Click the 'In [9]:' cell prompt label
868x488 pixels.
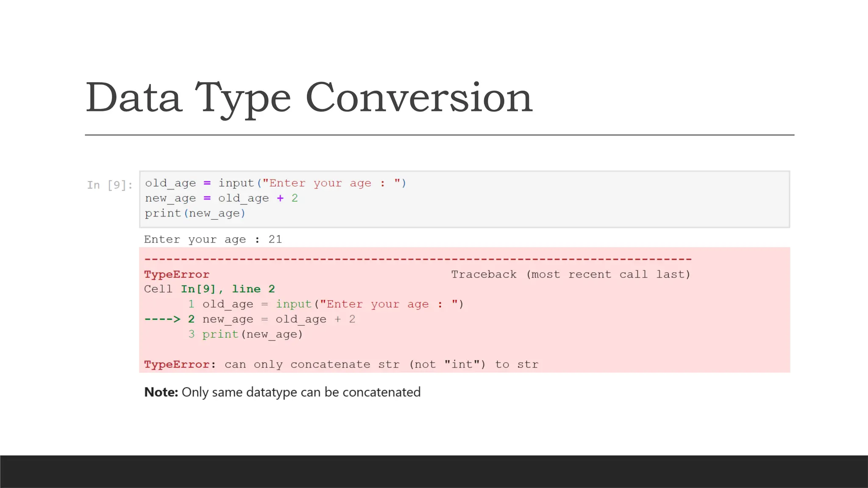point(110,185)
